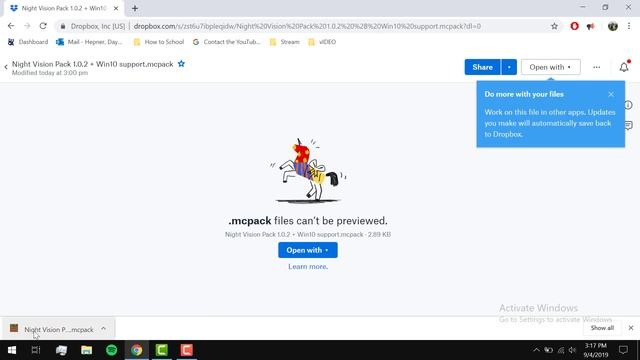Show hidden system tray icons
Image resolution: width=640 pixels, height=360 pixels.
[x=536, y=350]
